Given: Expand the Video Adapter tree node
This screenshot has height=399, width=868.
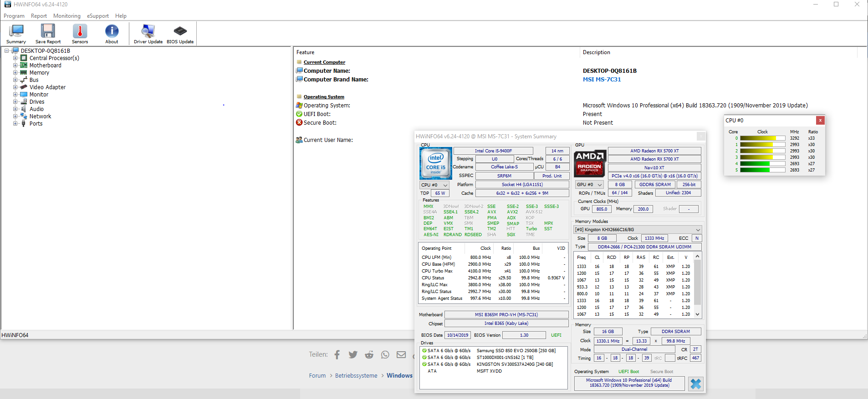Looking at the screenshot, I should pyautogui.click(x=15, y=87).
